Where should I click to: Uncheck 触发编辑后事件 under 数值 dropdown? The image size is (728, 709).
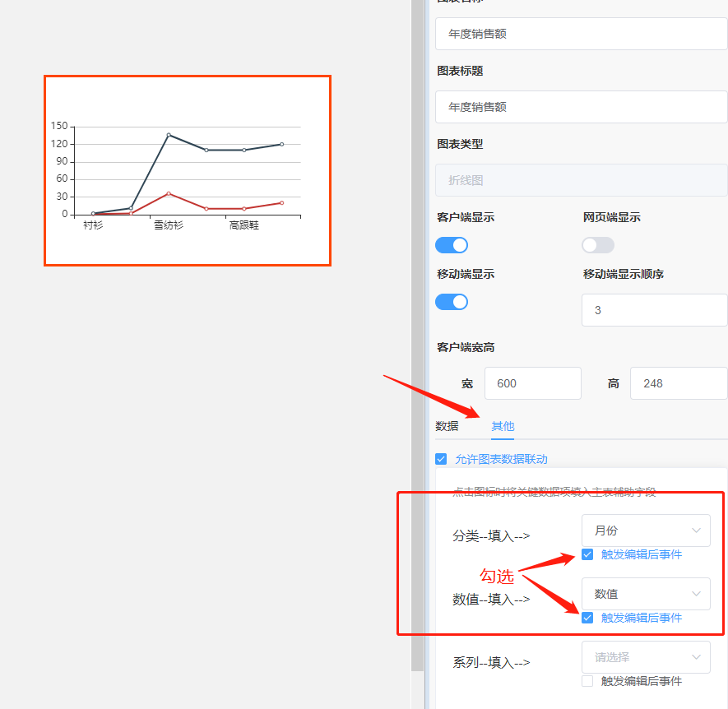[x=587, y=618]
